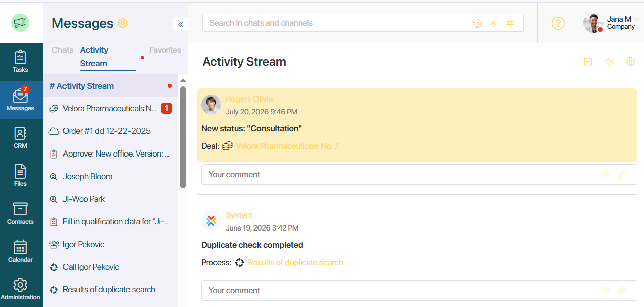Viewport: 644px width, 307px height.
Task: Click the Rogers Olivia author link
Action: (249, 99)
